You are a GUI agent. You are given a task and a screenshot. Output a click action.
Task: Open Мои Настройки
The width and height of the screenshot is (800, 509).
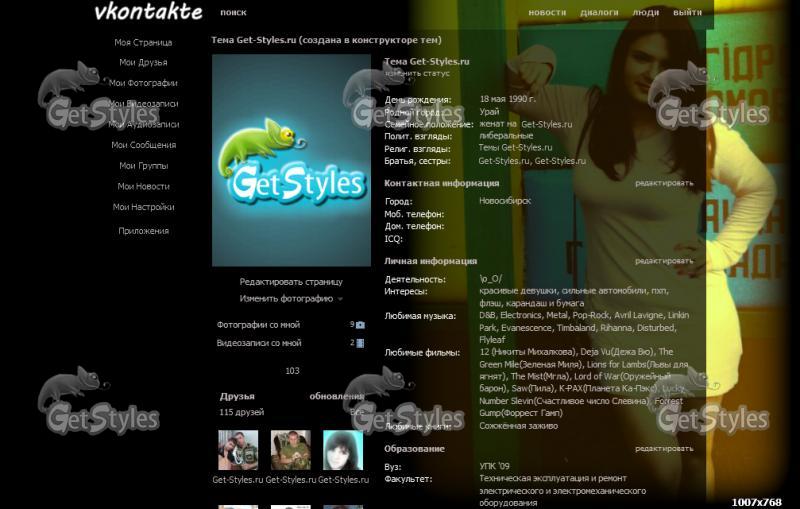point(143,207)
